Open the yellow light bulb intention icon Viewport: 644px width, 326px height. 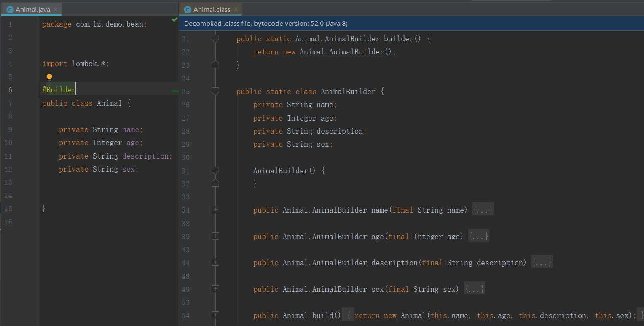pyautogui.click(x=49, y=78)
